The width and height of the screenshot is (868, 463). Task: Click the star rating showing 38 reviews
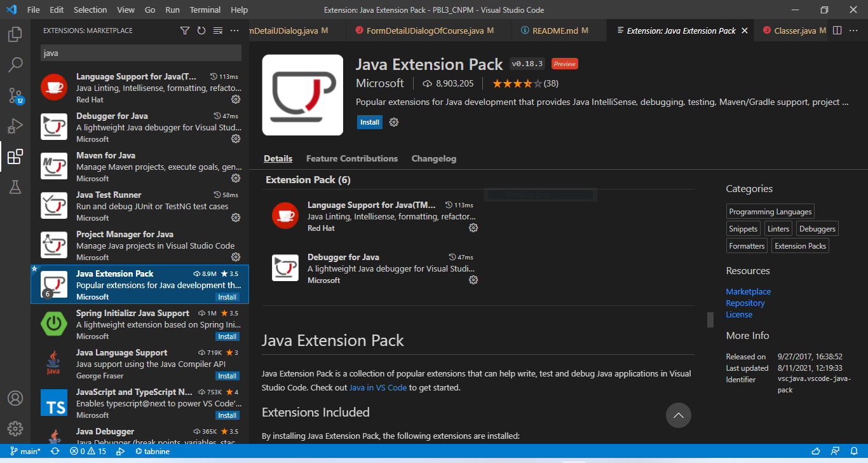pyautogui.click(x=525, y=83)
